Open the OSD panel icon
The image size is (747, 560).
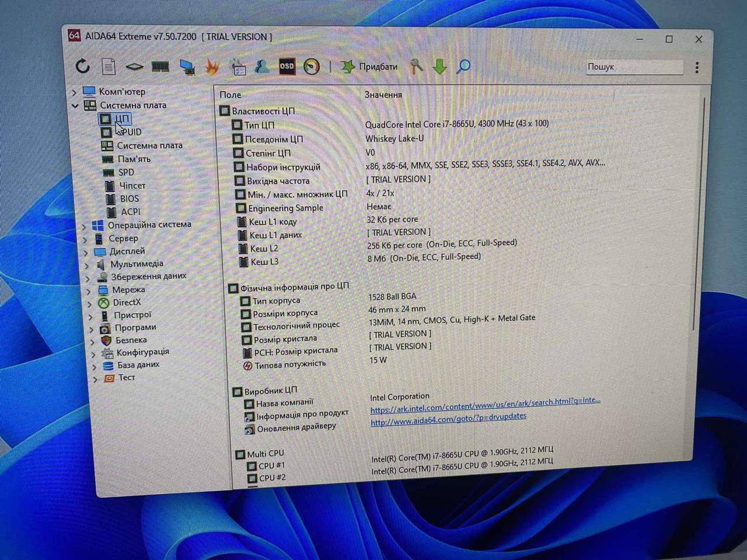(287, 66)
